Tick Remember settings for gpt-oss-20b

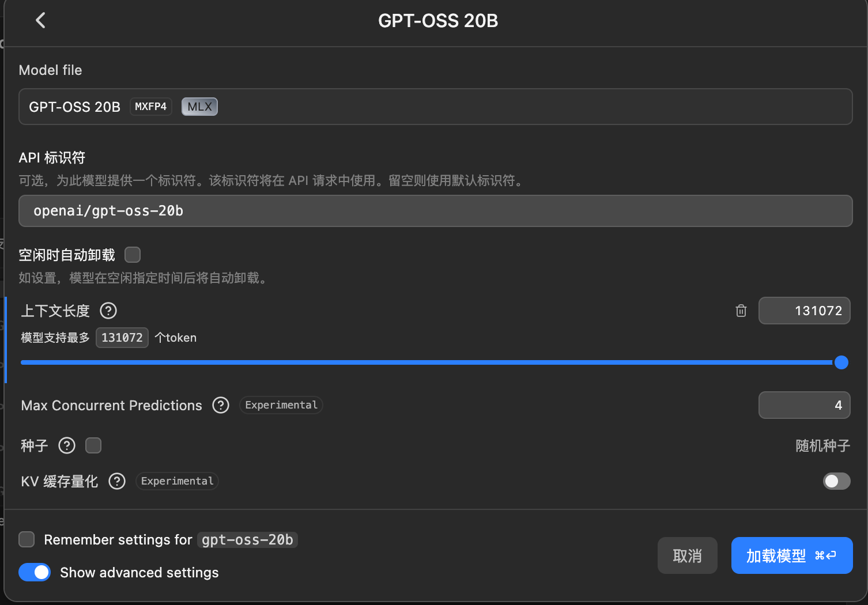point(27,540)
